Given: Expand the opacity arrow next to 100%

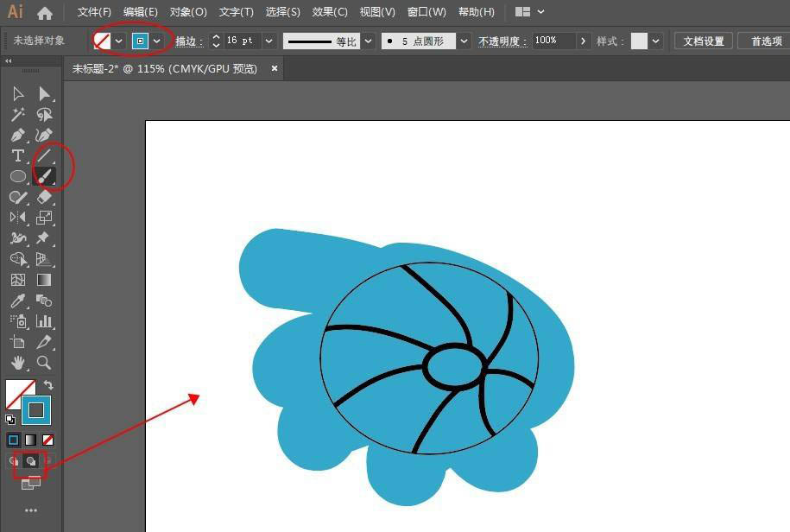Looking at the screenshot, I should point(583,41).
